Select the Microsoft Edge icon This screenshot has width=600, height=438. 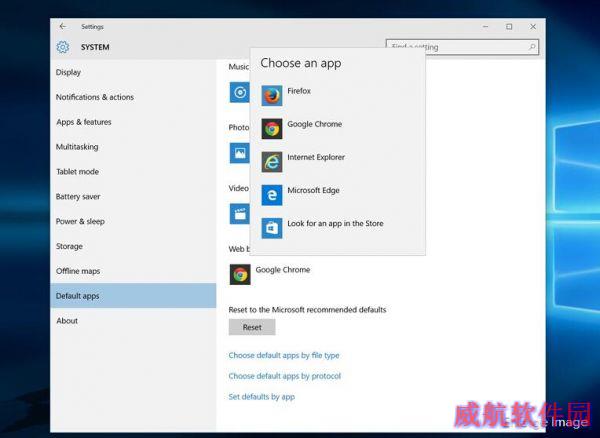[x=272, y=195]
